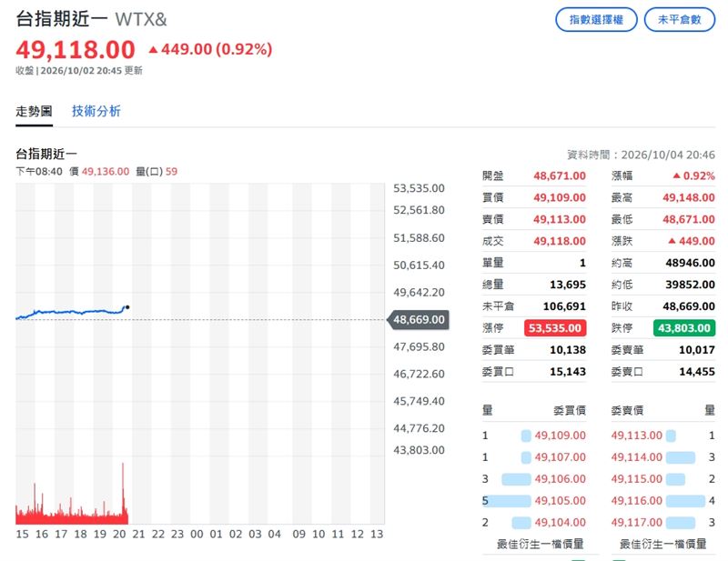Click the 委買價 column header

[570, 410]
